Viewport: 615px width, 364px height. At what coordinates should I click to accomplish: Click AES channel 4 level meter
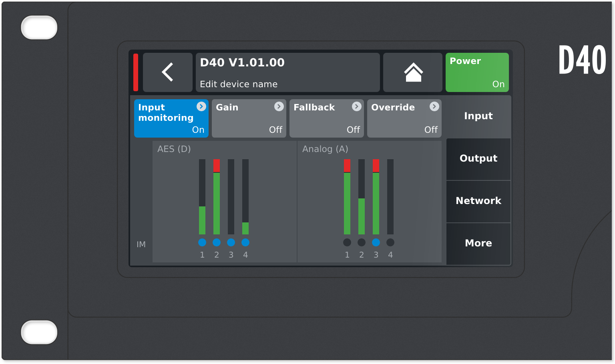[x=245, y=197]
